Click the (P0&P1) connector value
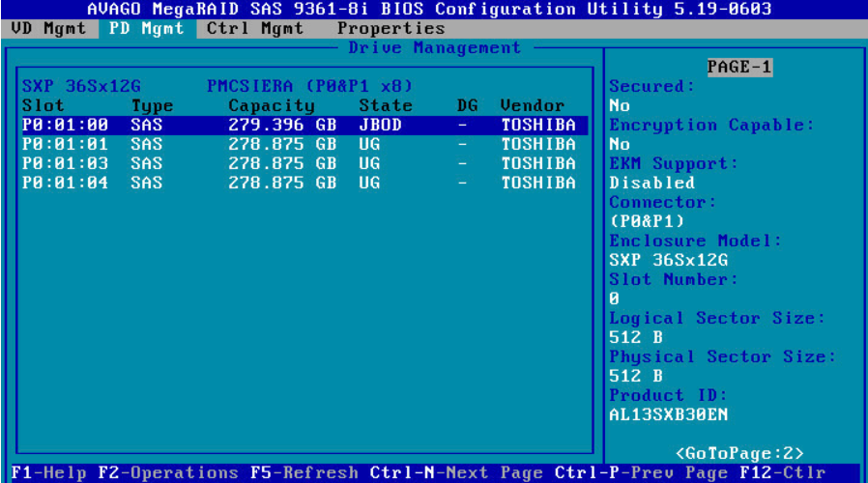The width and height of the screenshot is (868, 483). point(646,221)
